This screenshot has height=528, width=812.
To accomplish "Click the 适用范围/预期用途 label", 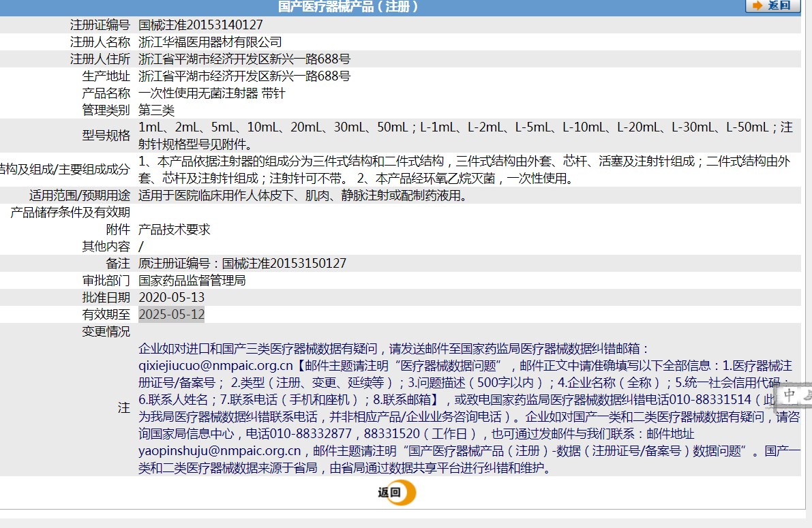I will 80,196.
